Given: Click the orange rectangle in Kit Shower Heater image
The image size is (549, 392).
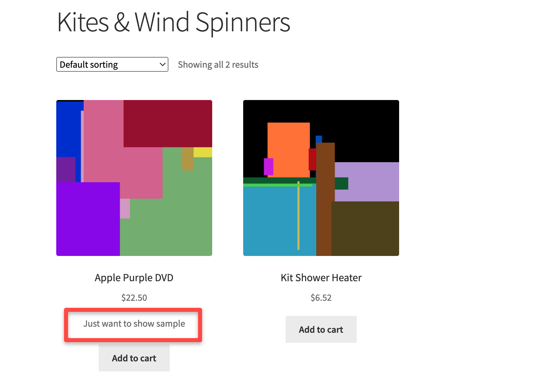Looking at the screenshot, I should pos(288,150).
